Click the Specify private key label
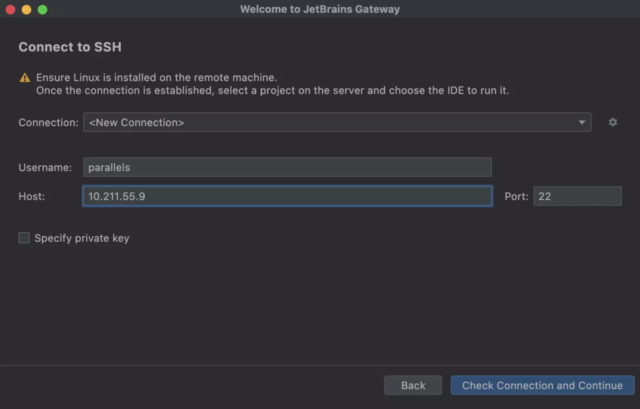The height and width of the screenshot is (409, 640). point(82,238)
